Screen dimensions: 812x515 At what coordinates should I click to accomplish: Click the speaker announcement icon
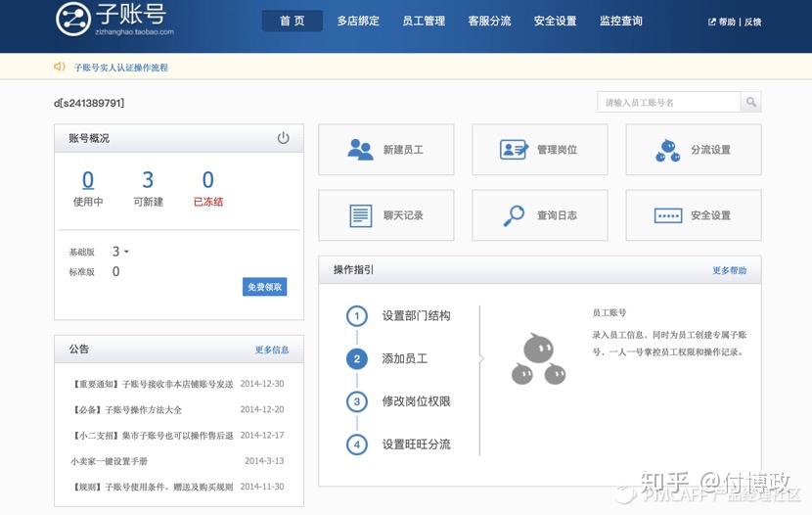coord(60,67)
